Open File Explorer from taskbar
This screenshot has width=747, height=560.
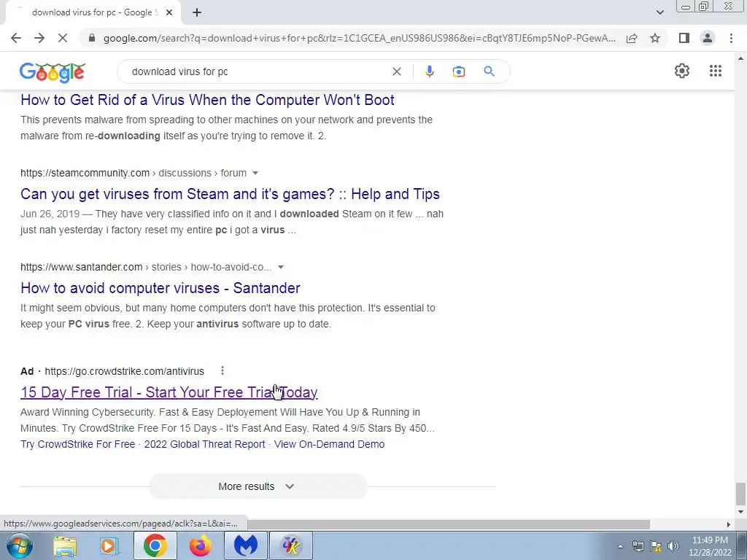tap(65, 545)
